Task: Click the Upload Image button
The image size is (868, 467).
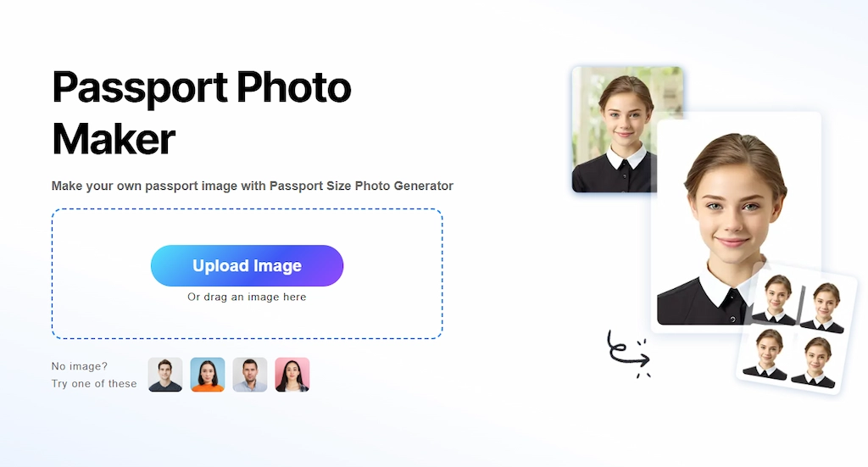Action: 247,265
